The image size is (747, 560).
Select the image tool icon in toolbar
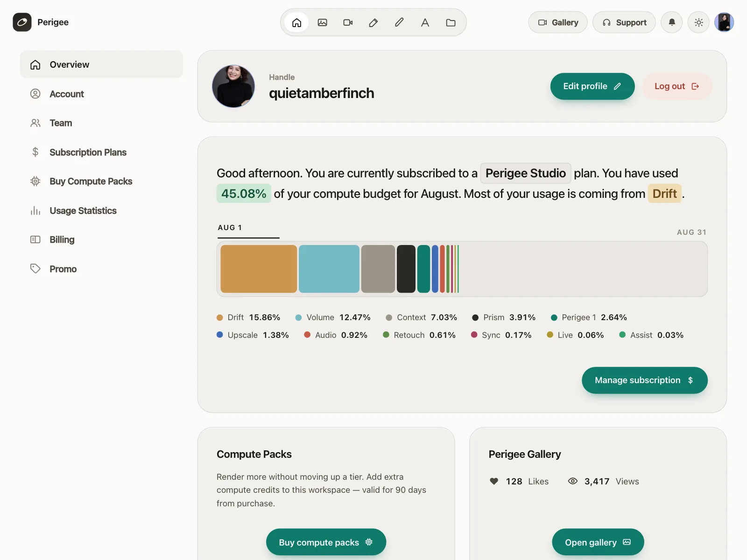pos(322,22)
